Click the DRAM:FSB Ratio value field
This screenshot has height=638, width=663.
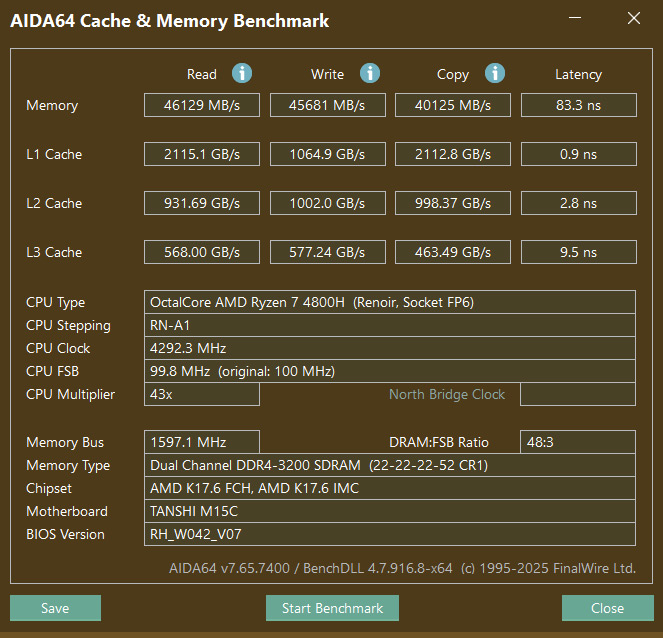click(x=578, y=442)
